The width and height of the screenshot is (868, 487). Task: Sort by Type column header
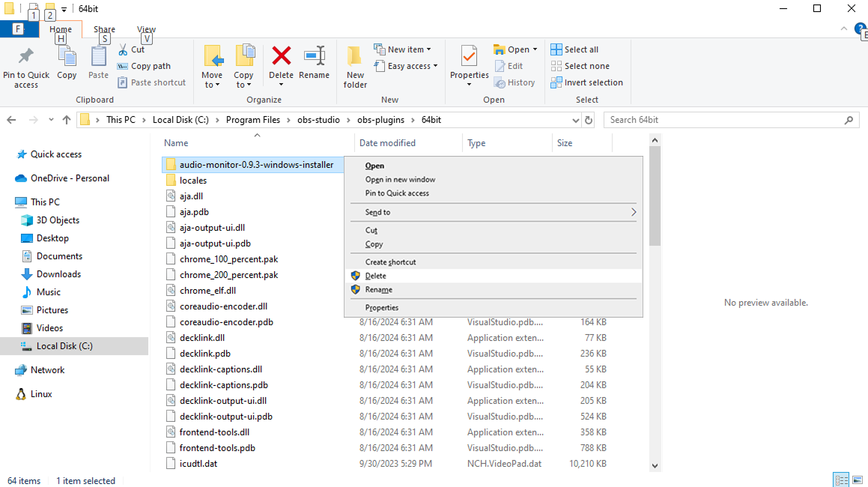pos(476,143)
